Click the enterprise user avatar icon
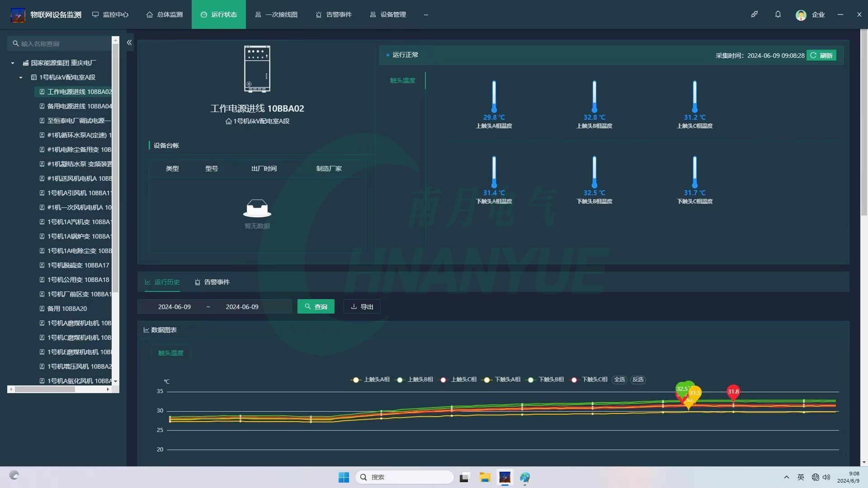Image resolution: width=868 pixels, height=488 pixels. 801,15
